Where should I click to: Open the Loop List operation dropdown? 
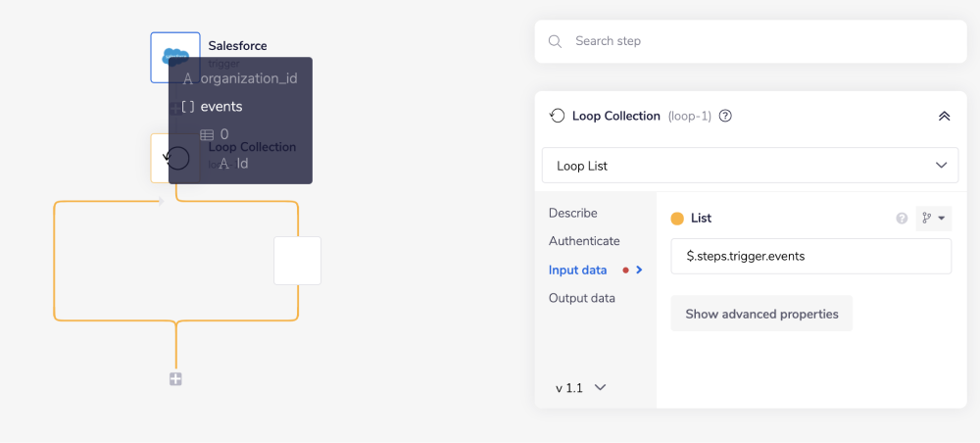click(750, 166)
